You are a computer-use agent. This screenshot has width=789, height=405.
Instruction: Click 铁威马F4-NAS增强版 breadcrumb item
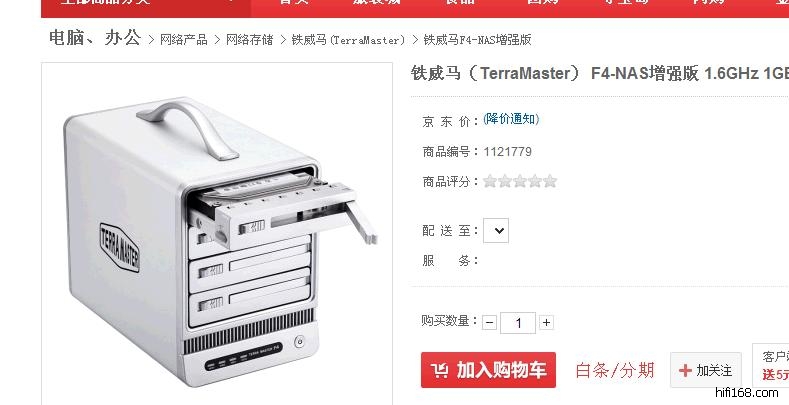click(x=478, y=40)
